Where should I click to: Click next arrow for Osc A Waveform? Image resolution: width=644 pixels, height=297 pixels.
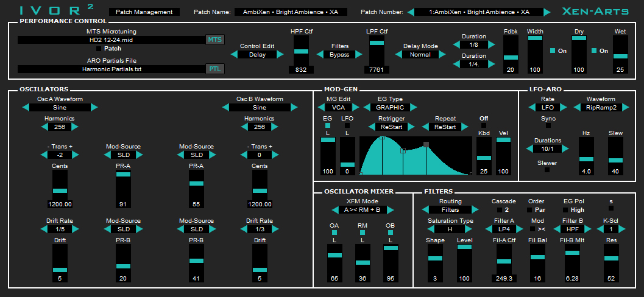point(94,108)
